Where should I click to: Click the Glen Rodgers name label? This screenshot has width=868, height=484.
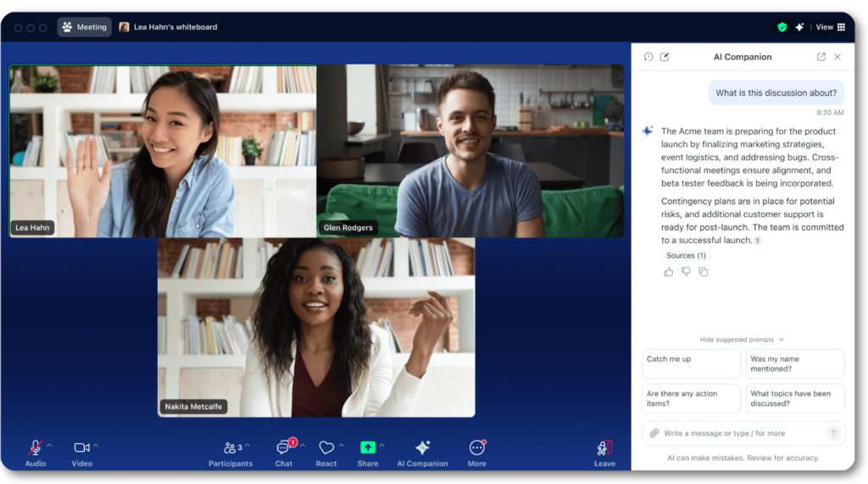click(348, 228)
